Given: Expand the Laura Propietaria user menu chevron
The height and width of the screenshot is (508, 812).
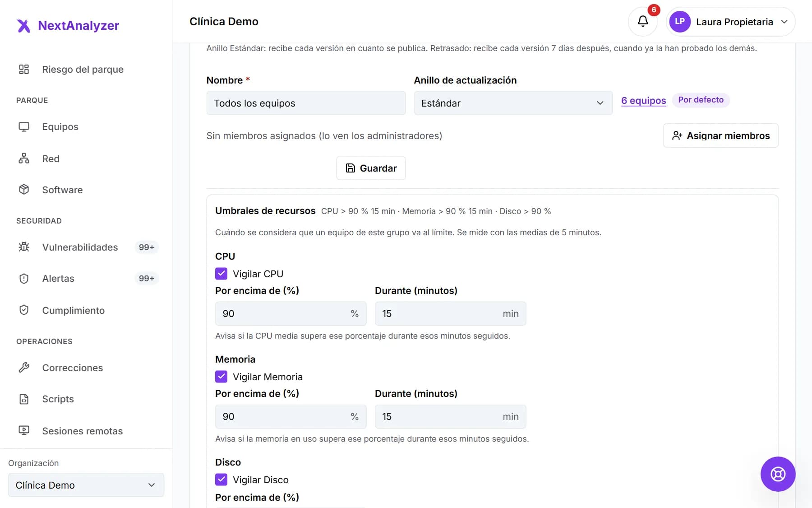Looking at the screenshot, I should click(784, 22).
